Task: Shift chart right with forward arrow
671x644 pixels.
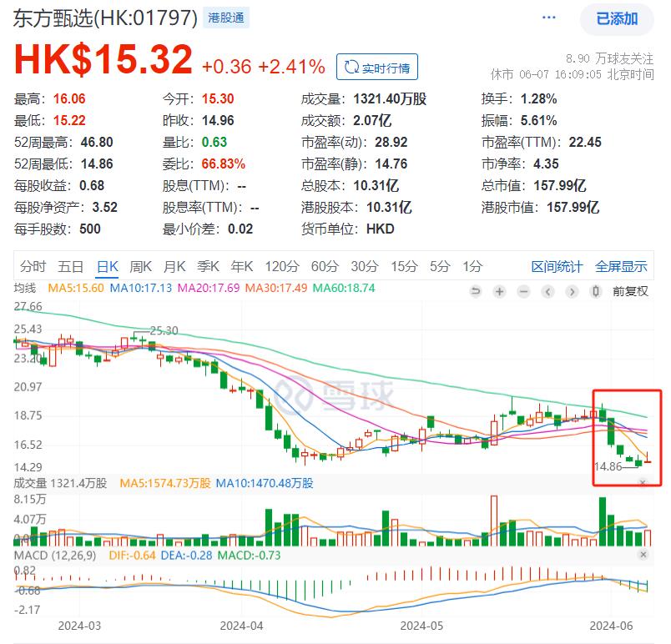Action: pyautogui.click(x=572, y=292)
